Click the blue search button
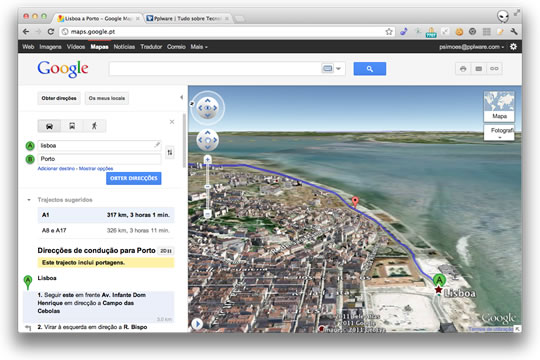The width and height of the screenshot is (540, 360). [x=370, y=69]
